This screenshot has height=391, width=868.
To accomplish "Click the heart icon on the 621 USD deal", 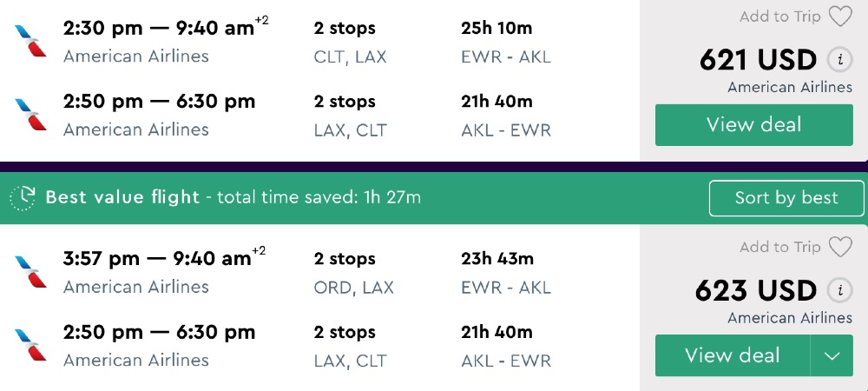I will coord(840,17).
